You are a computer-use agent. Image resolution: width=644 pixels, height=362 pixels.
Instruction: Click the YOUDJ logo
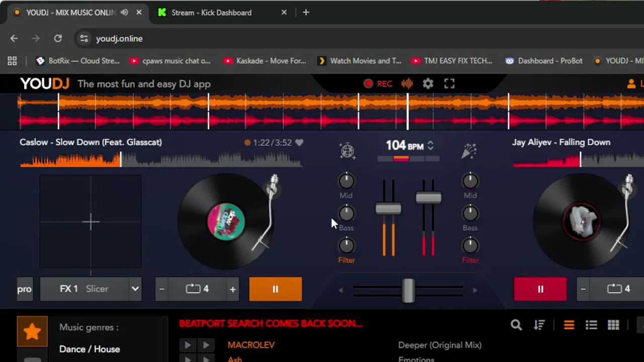click(45, 84)
